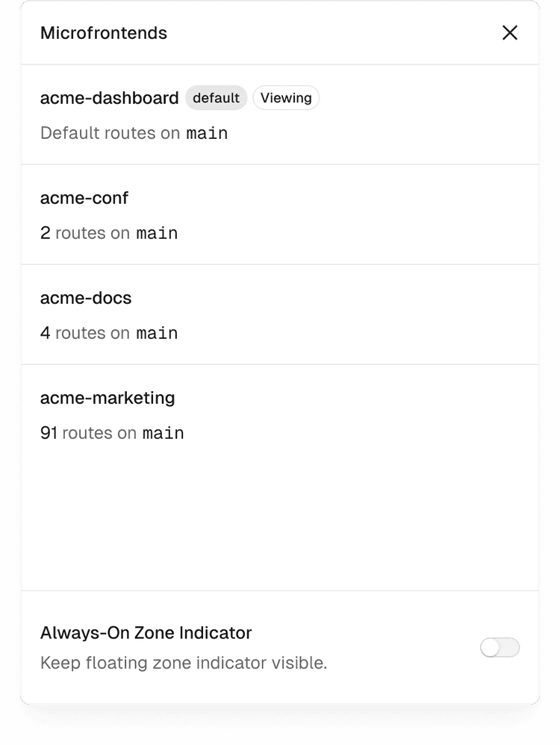
Task: Toggle the Always-On Zone Indicator switch
Action: [500, 648]
